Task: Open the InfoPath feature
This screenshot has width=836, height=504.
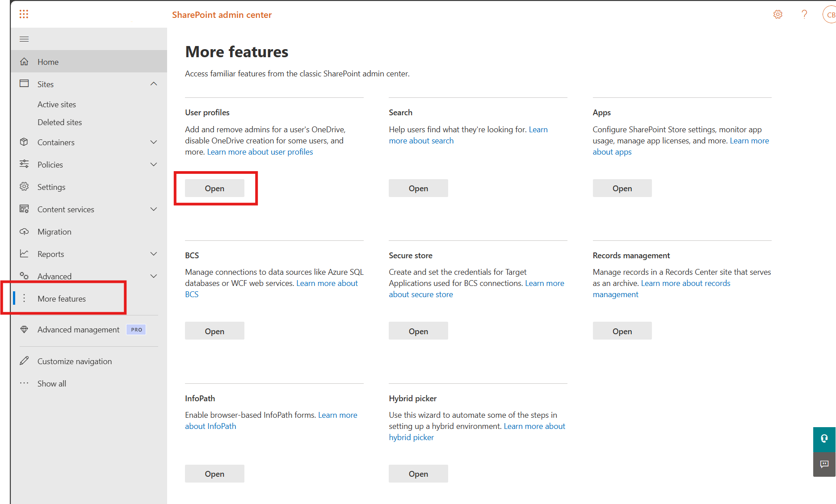Action: [x=214, y=474]
